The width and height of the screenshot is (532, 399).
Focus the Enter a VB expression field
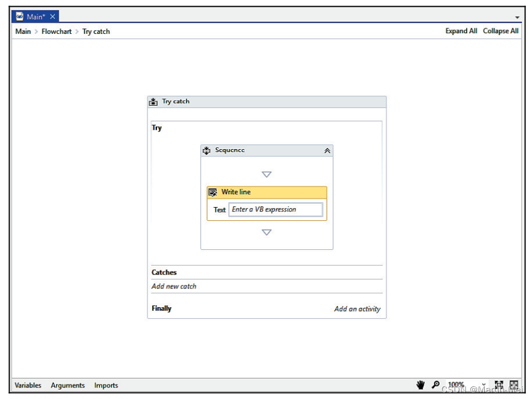pyautogui.click(x=275, y=209)
